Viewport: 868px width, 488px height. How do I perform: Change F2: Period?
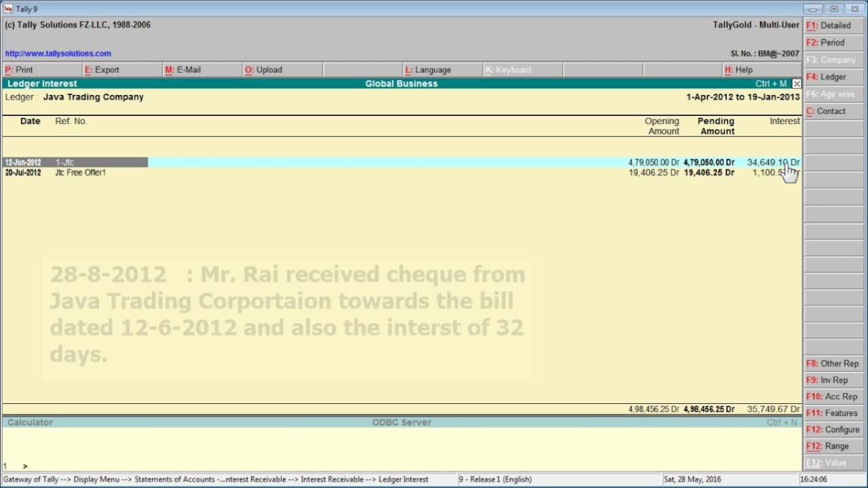(x=835, y=42)
